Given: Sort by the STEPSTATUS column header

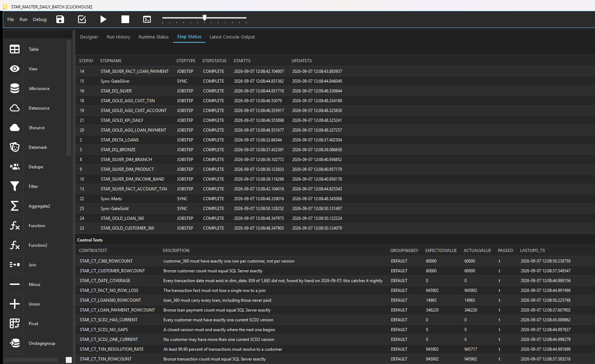Looking at the screenshot, I should 214,61.
